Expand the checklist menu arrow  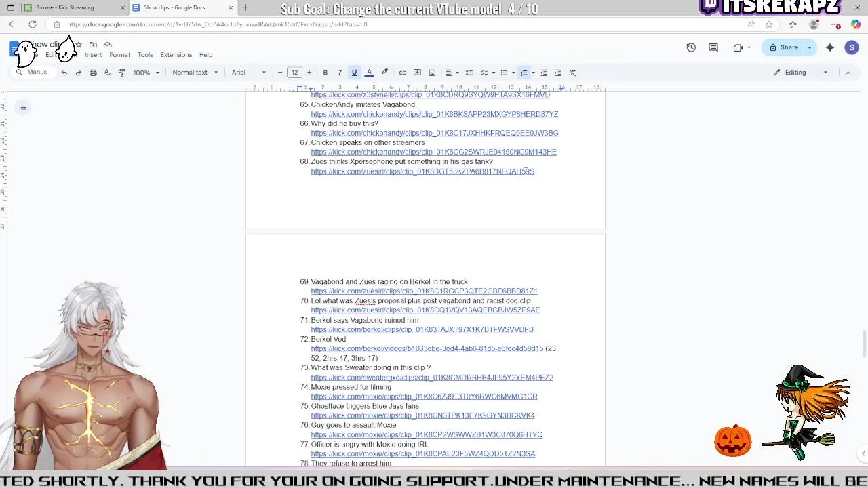(x=493, y=73)
